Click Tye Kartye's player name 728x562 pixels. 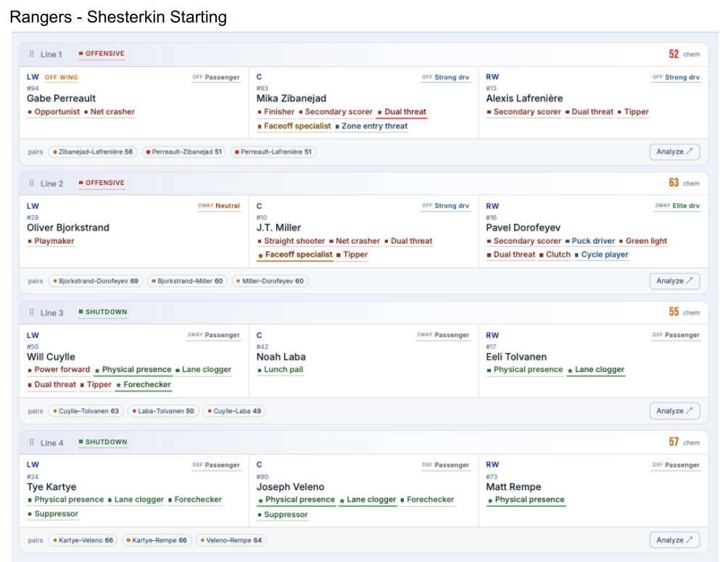(51, 487)
